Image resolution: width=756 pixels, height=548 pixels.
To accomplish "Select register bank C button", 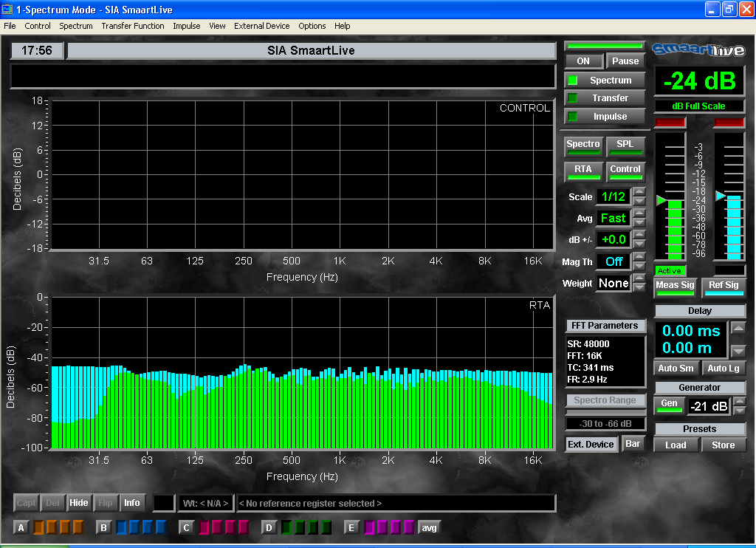I will tap(187, 527).
